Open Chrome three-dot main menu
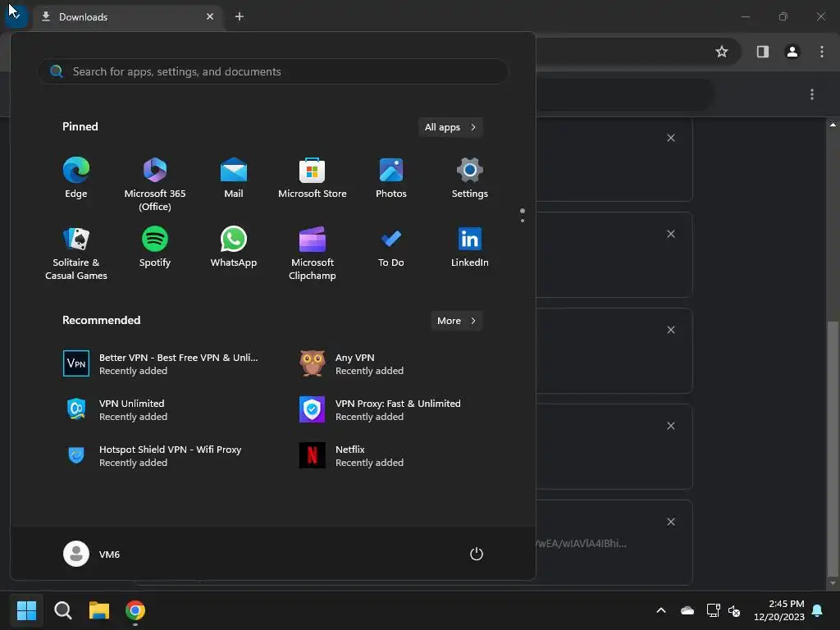 tap(822, 52)
